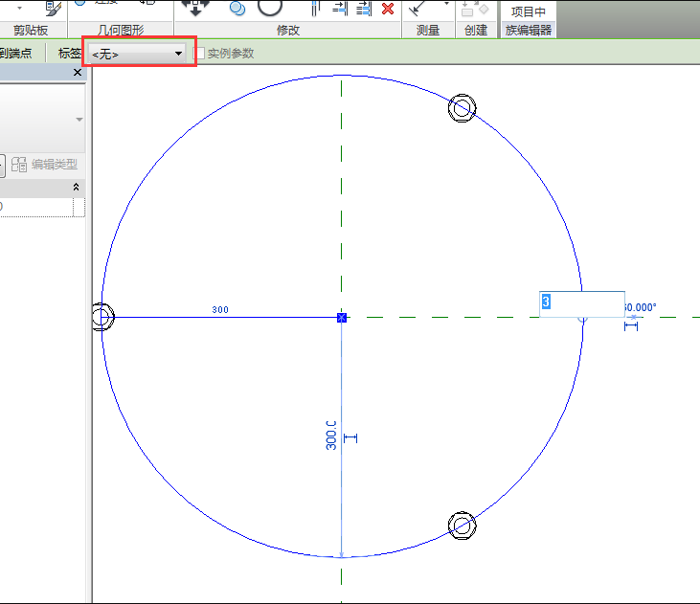Click the measure tool icon
This screenshot has width=700, height=604.
pyautogui.click(x=417, y=8)
